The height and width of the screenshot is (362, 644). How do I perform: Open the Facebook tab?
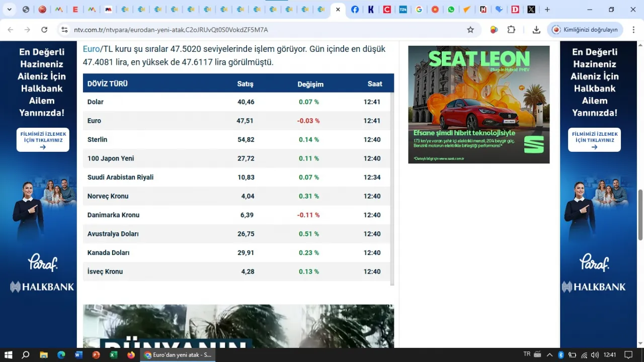(x=355, y=9)
